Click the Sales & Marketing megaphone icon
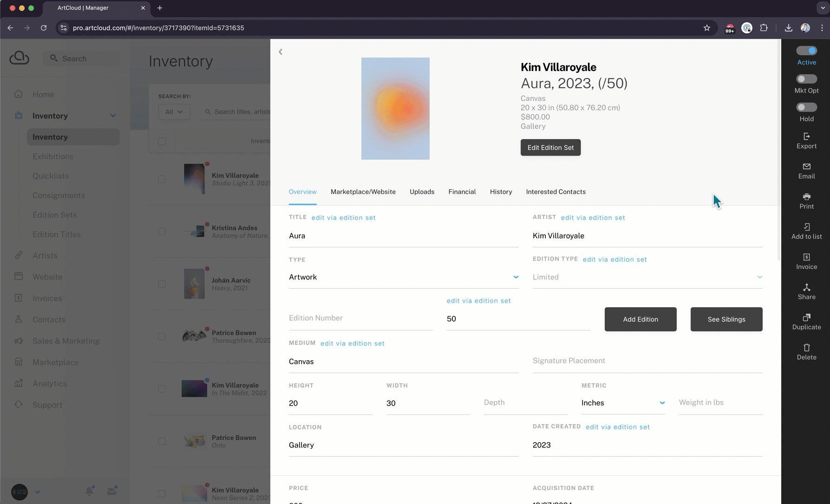 point(19,341)
